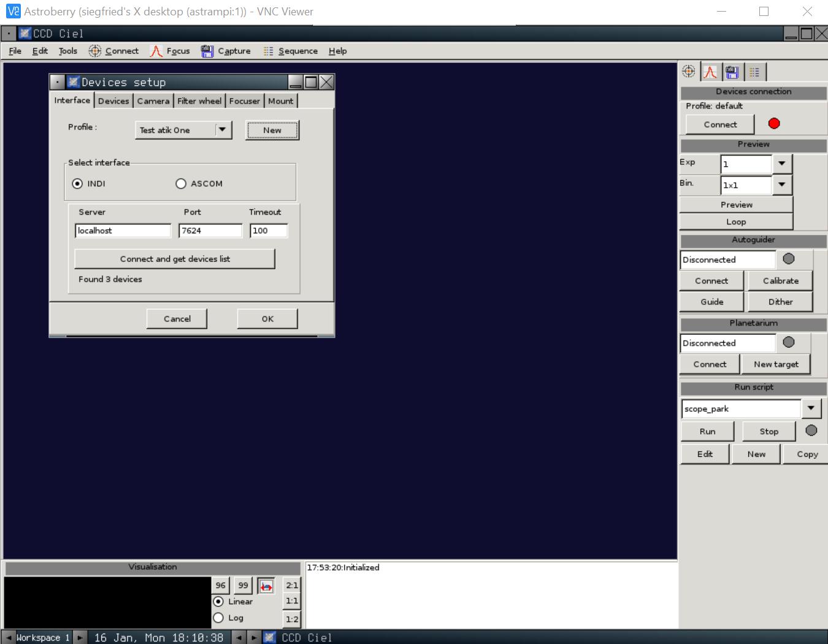Image resolution: width=828 pixels, height=644 pixels.
Task: Cancel the Devices setup dialog
Action: pyautogui.click(x=177, y=319)
